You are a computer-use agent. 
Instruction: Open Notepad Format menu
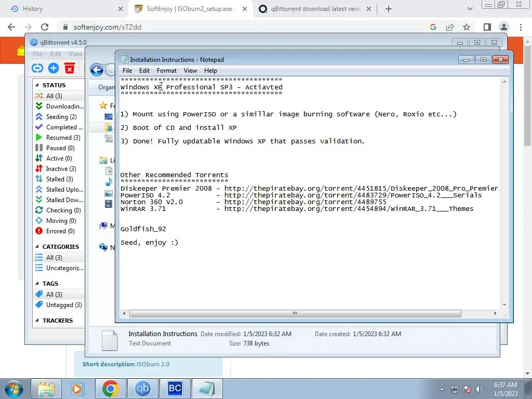pos(167,71)
